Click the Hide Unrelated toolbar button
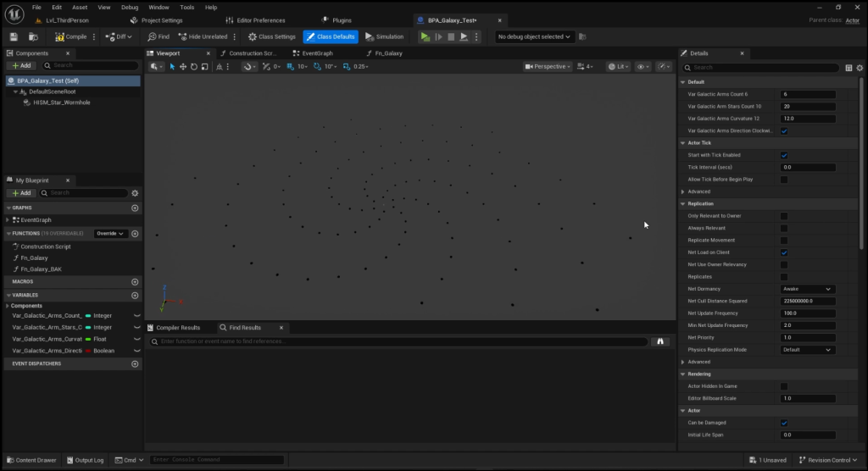 pos(202,36)
